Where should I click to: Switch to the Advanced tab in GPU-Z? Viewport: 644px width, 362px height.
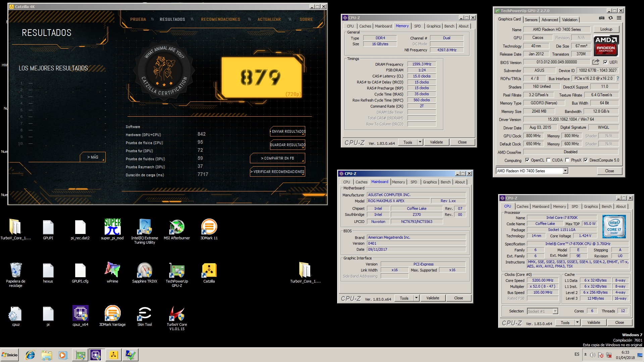pyautogui.click(x=549, y=20)
